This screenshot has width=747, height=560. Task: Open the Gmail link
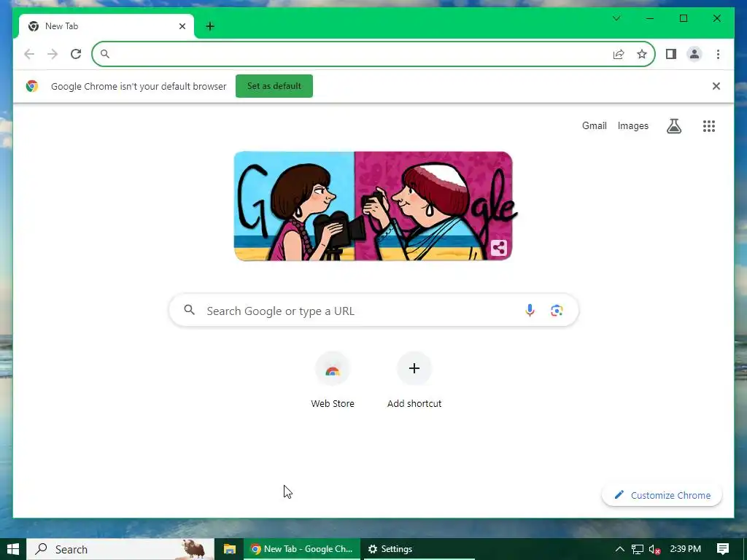594,125
